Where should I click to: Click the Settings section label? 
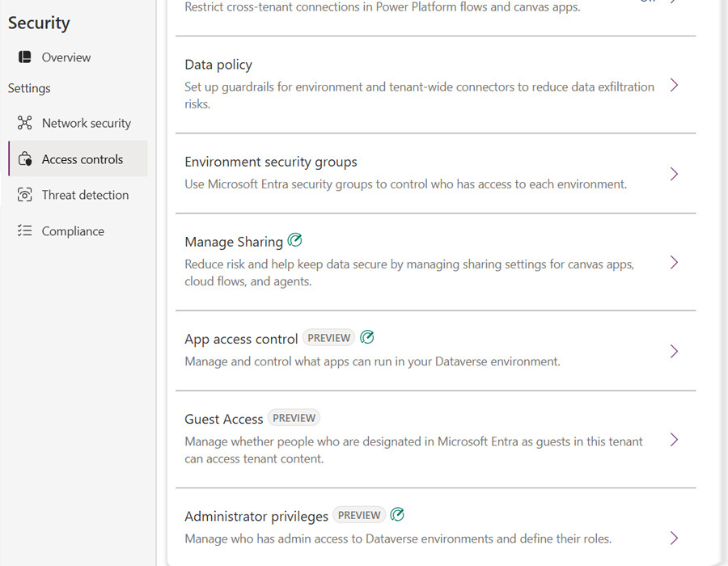pyautogui.click(x=29, y=88)
